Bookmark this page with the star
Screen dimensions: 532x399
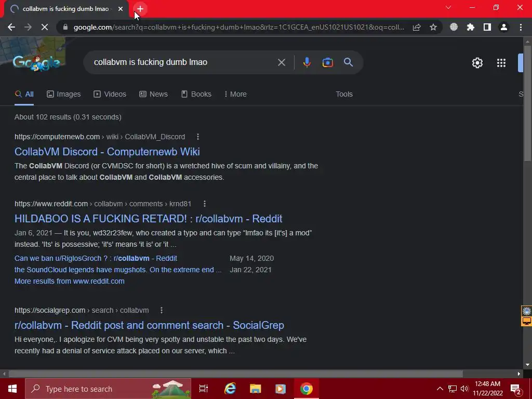(x=433, y=27)
